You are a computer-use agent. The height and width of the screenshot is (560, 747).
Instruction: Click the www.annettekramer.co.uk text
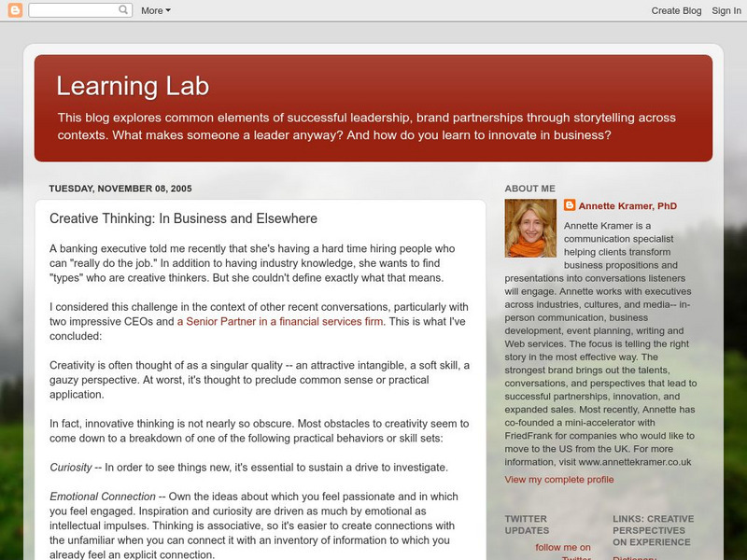pos(635,462)
